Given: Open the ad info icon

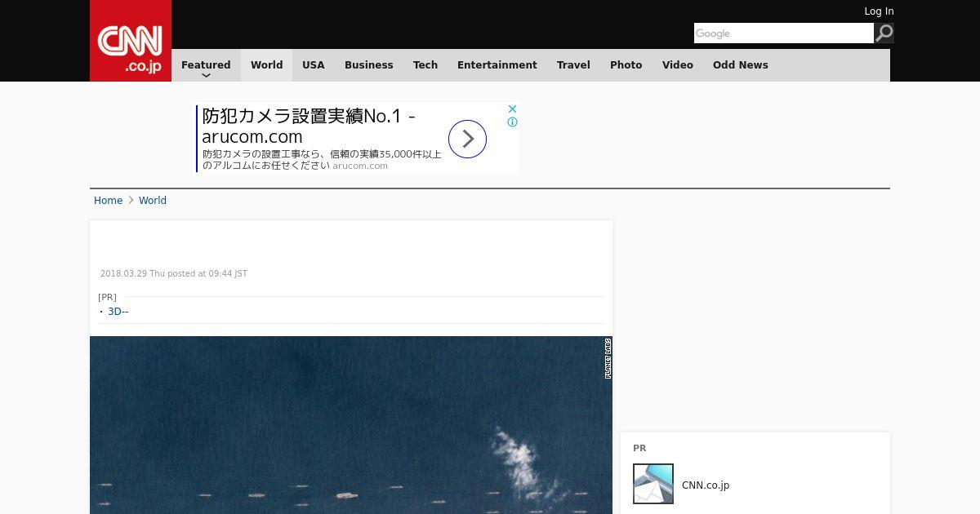Looking at the screenshot, I should point(512,122).
